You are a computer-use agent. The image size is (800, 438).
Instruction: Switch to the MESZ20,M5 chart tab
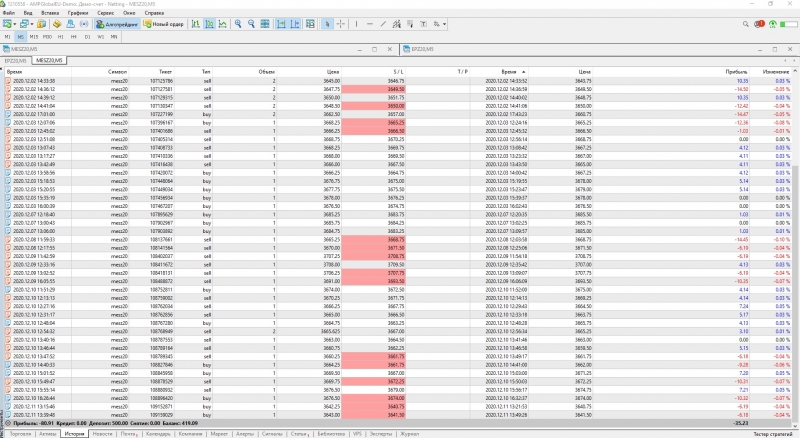point(49,61)
